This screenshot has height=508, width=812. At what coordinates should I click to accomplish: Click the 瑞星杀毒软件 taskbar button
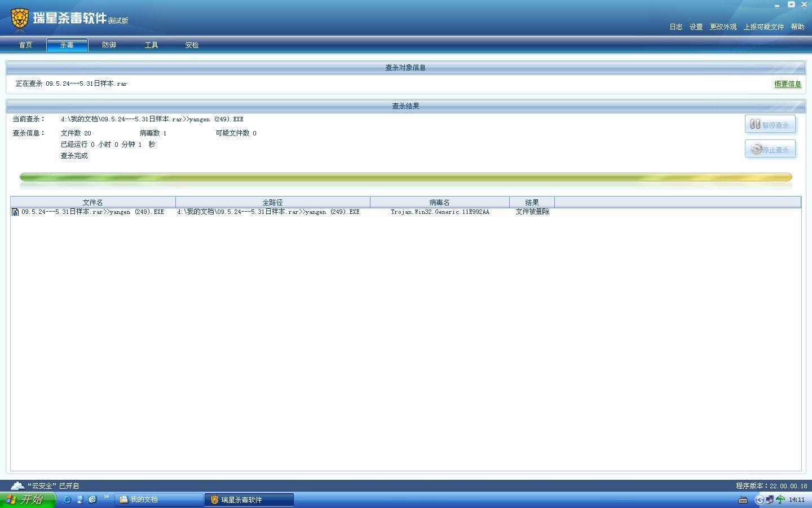click(x=249, y=500)
